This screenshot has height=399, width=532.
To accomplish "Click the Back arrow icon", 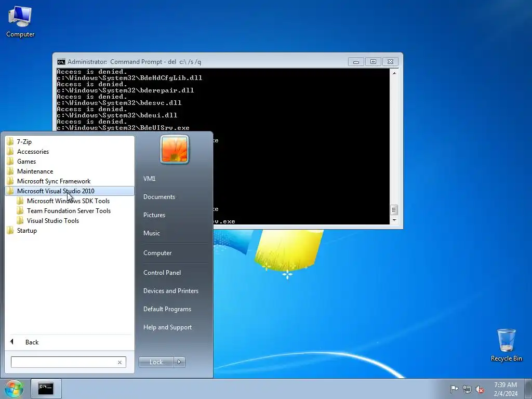I will pos(12,342).
